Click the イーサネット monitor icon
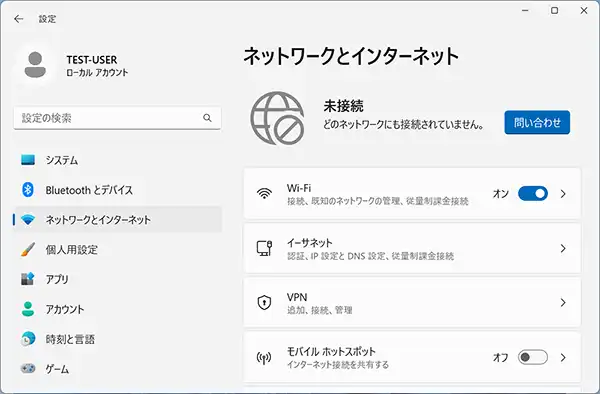Image resolution: width=600 pixels, height=394 pixels. (x=264, y=248)
